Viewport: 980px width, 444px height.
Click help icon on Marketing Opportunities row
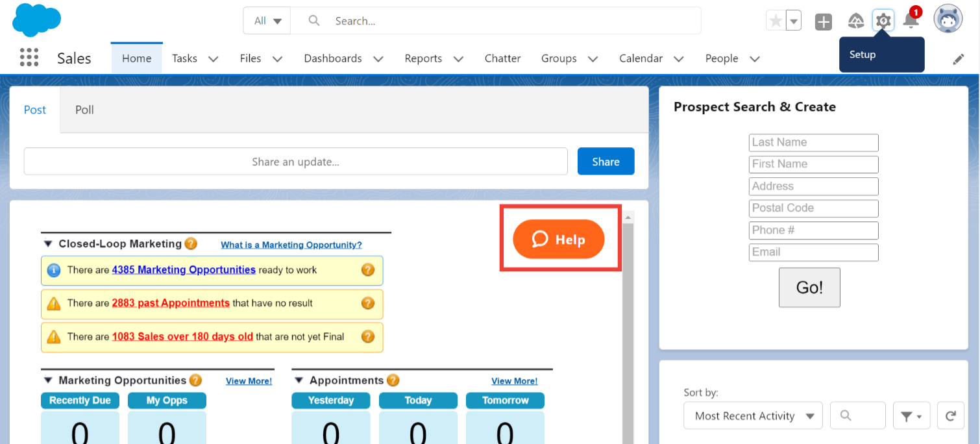click(x=368, y=269)
